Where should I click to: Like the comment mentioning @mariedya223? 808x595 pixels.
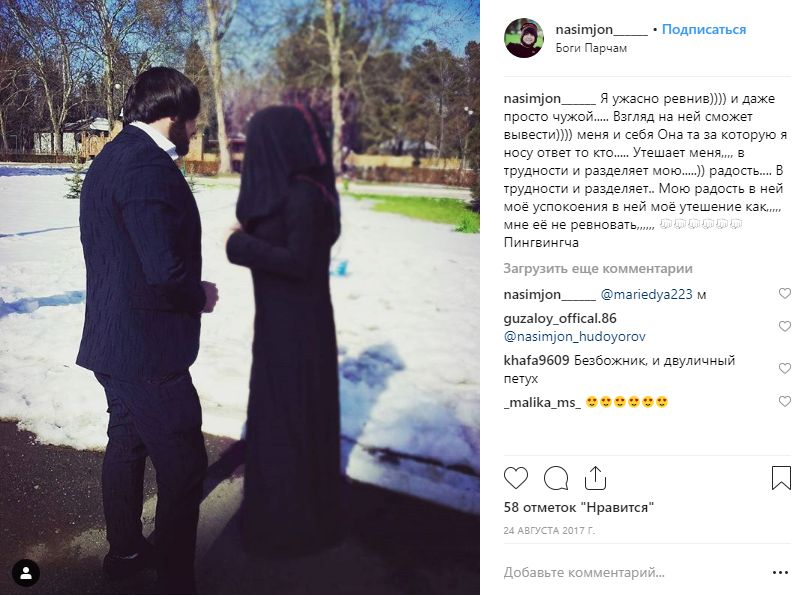coord(784,294)
